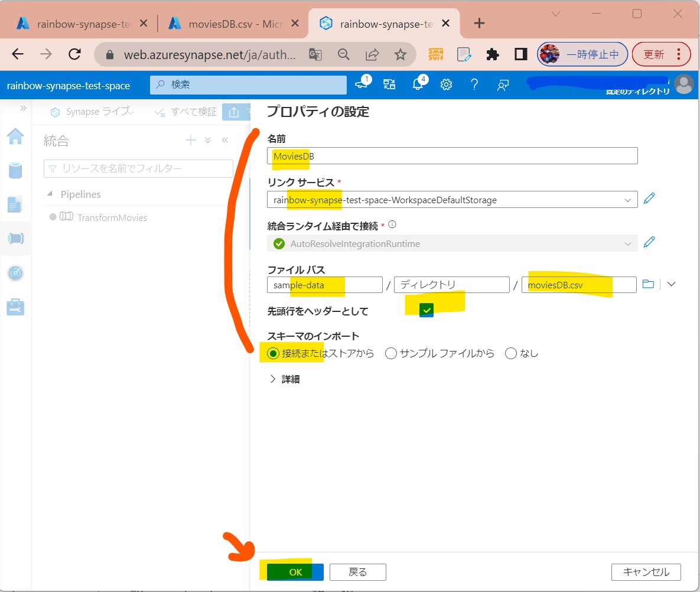Click the キャンセル cancel button
This screenshot has width=700, height=592.
(x=646, y=572)
